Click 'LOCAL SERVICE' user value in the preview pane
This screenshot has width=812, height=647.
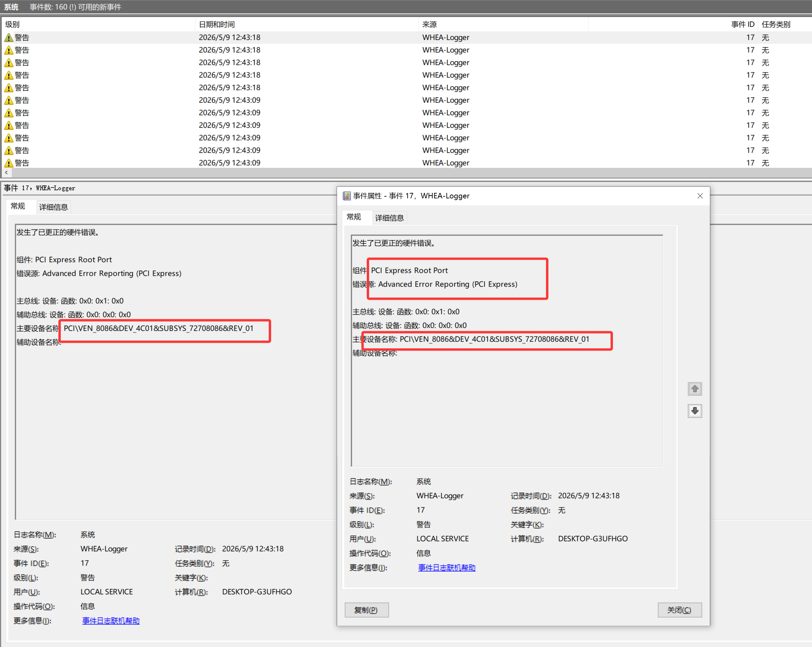pos(107,592)
